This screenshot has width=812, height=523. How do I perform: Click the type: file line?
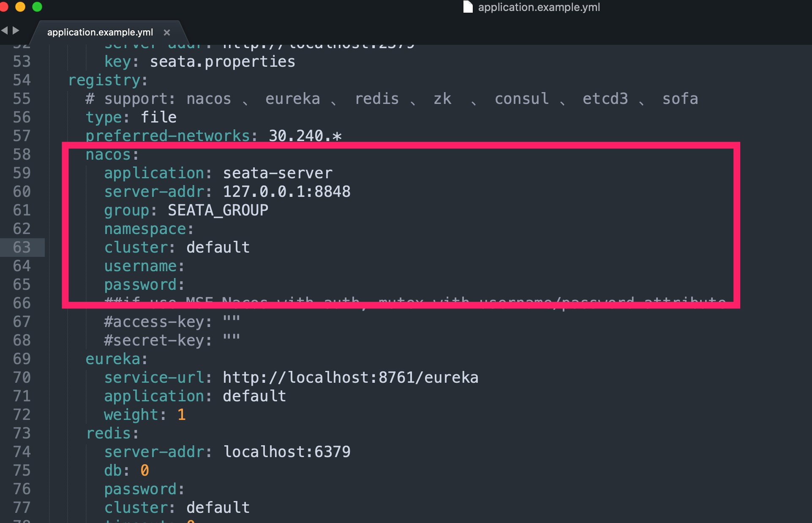pos(131,117)
